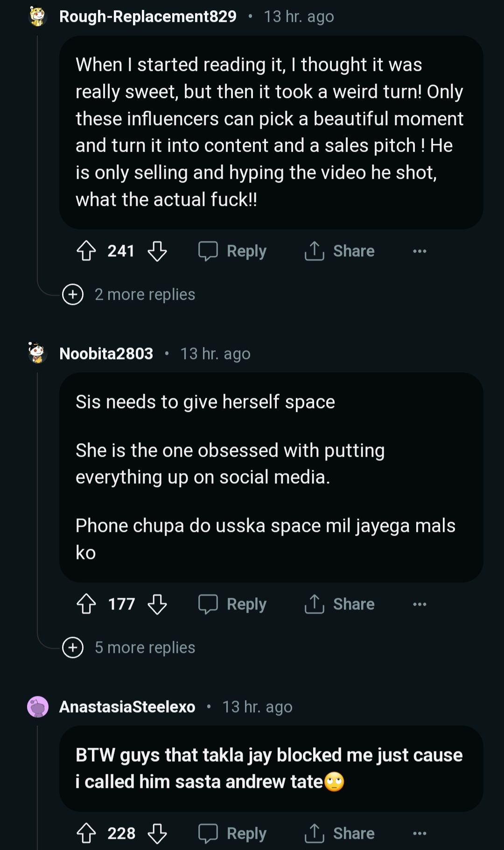Downvote AnastasiaSteelexo's comment

pos(157,833)
